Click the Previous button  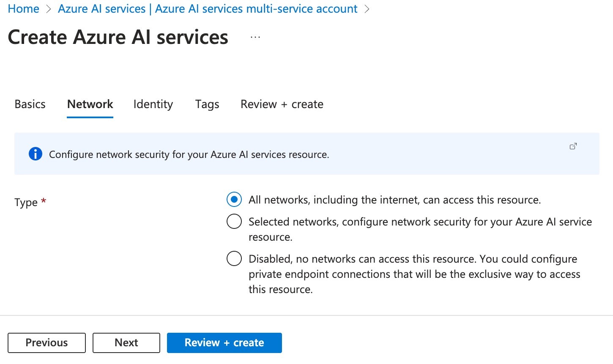(x=47, y=342)
